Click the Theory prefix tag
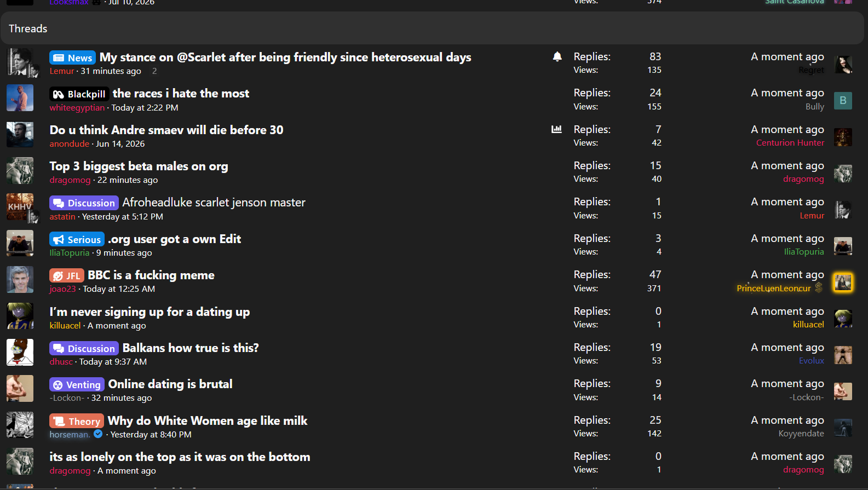868x490 pixels. 77,421
